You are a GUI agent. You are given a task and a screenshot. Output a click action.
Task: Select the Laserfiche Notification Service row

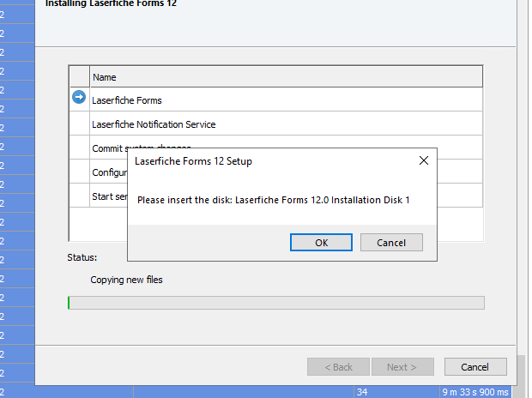pos(275,124)
